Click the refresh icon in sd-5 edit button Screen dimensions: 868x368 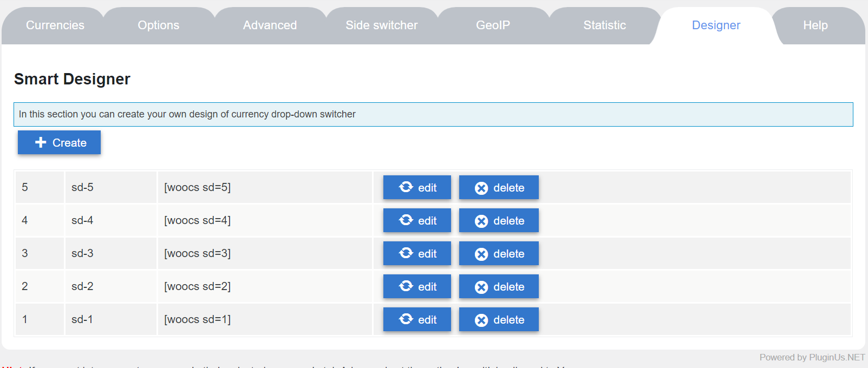coord(406,187)
